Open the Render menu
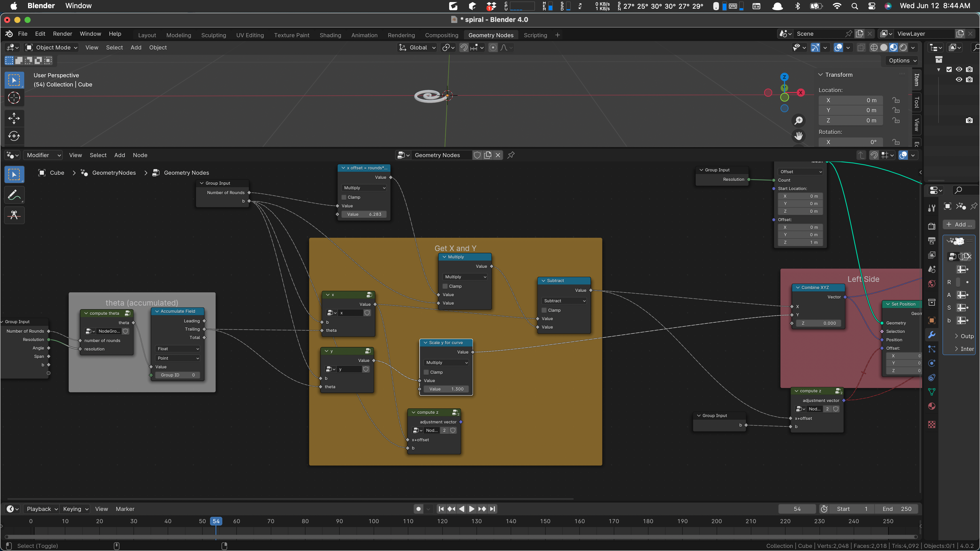The image size is (980, 551). 62,34
